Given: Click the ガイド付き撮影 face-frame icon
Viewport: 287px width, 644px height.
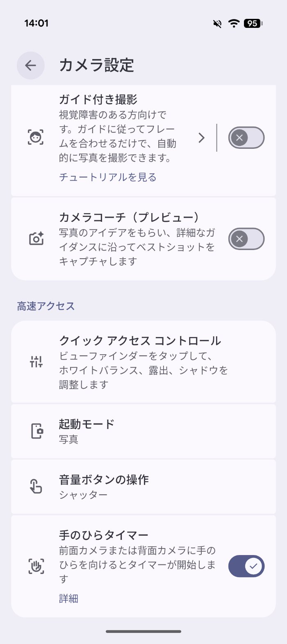Looking at the screenshot, I should (36, 137).
